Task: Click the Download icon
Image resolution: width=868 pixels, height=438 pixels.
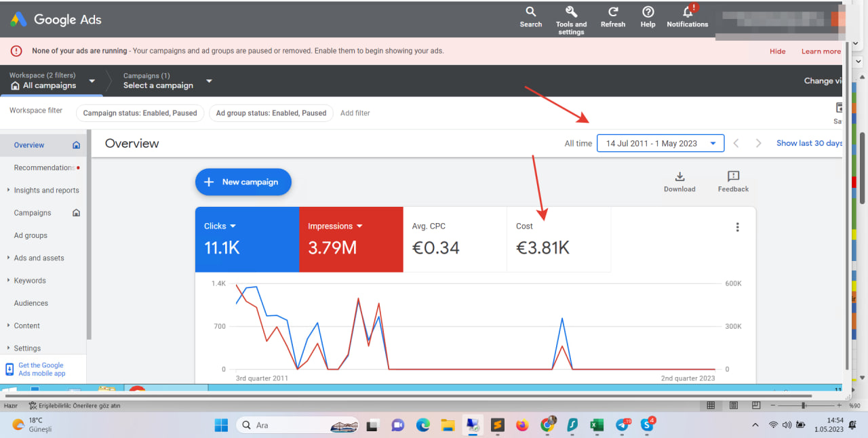Action: [x=679, y=176]
